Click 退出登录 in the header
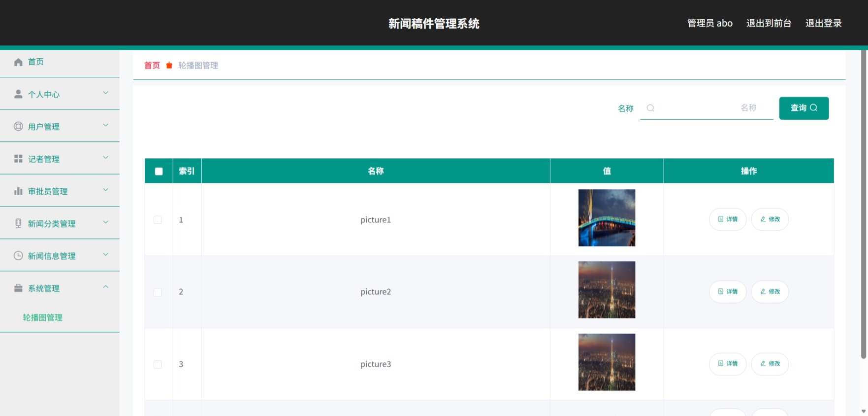Screen dimensions: 868x416 point(823,23)
